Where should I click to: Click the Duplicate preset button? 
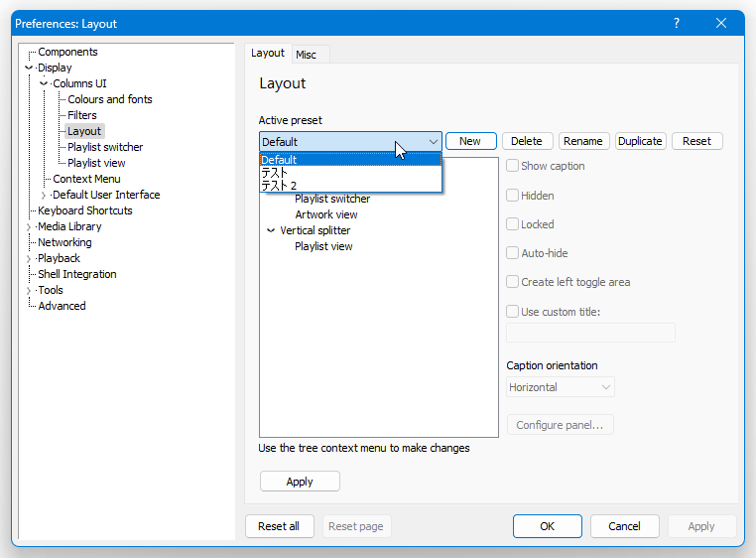(640, 141)
